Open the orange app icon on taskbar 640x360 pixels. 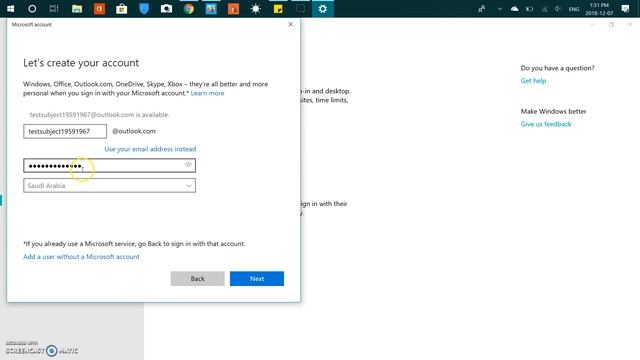click(233, 9)
